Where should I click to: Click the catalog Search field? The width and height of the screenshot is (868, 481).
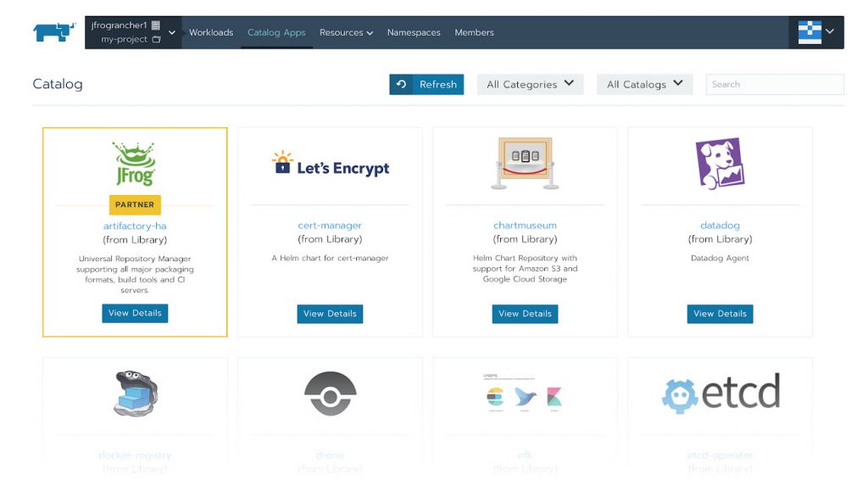(774, 84)
